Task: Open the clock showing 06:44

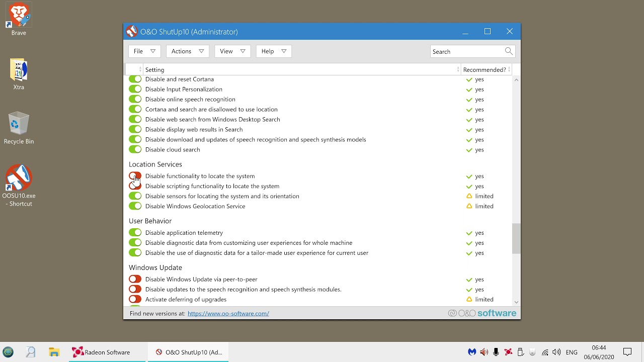Action: pyautogui.click(x=599, y=352)
